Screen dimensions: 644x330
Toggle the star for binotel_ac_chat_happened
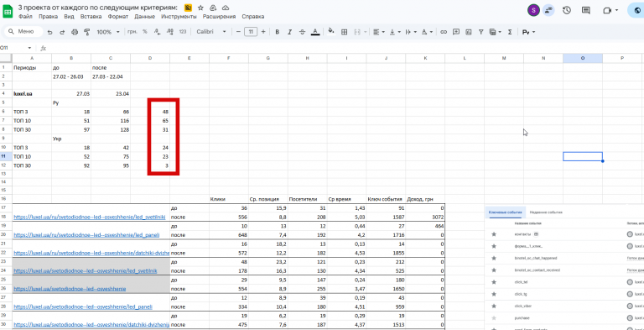(x=494, y=258)
